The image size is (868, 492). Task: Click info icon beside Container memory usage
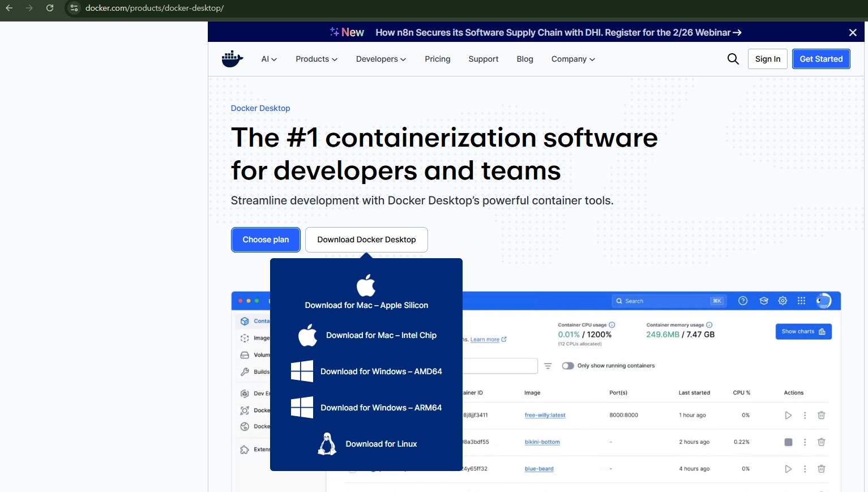pos(709,325)
